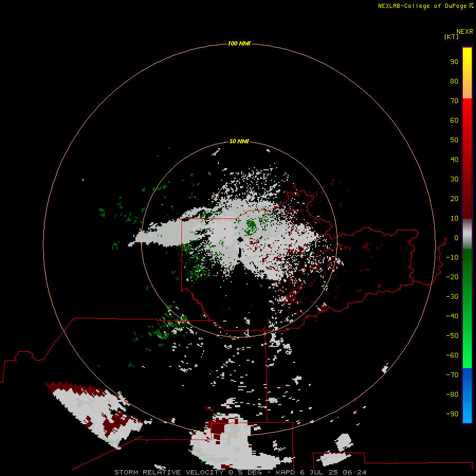Pick the blue segment of the color bar
Image resolution: width=476 pixels, height=476 pixels.
point(467,395)
